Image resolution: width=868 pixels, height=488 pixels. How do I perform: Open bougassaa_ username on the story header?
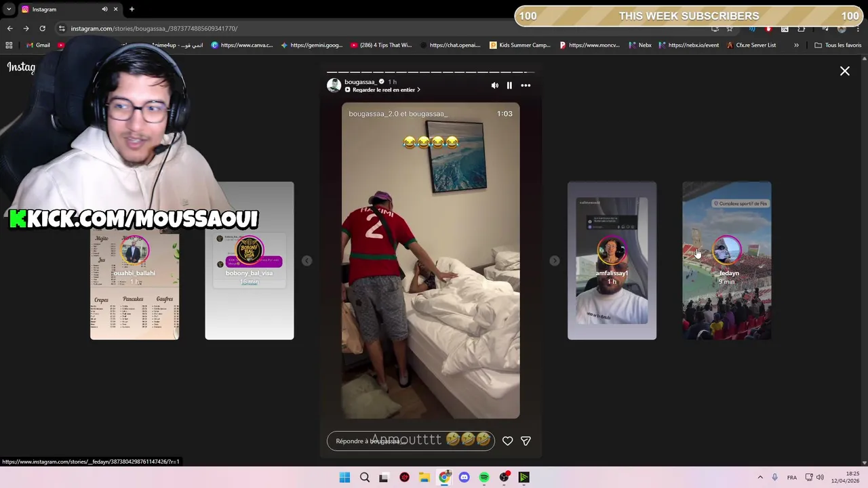coord(359,81)
